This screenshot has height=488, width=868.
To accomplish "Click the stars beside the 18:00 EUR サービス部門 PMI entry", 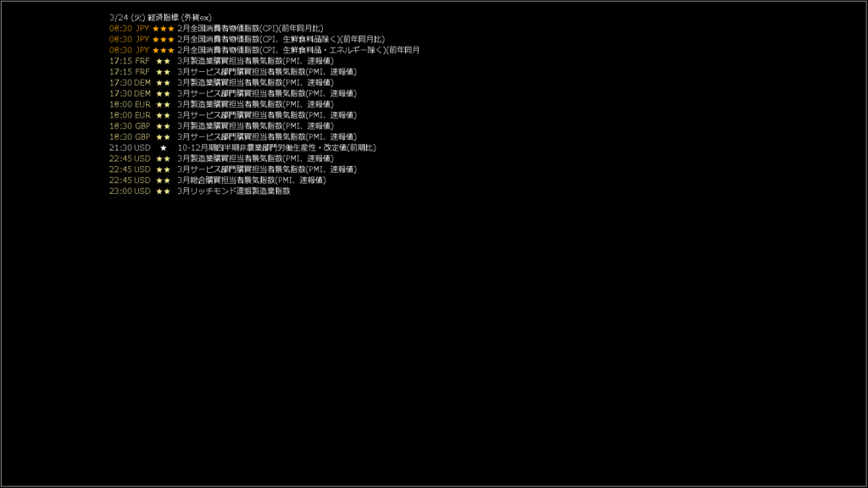I will coord(164,115).
